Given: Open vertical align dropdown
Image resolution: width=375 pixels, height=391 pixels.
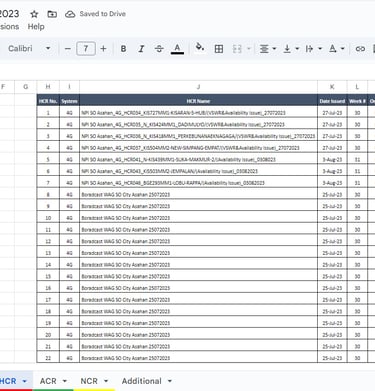Looking at the screenshot, I should click(291, 49).
